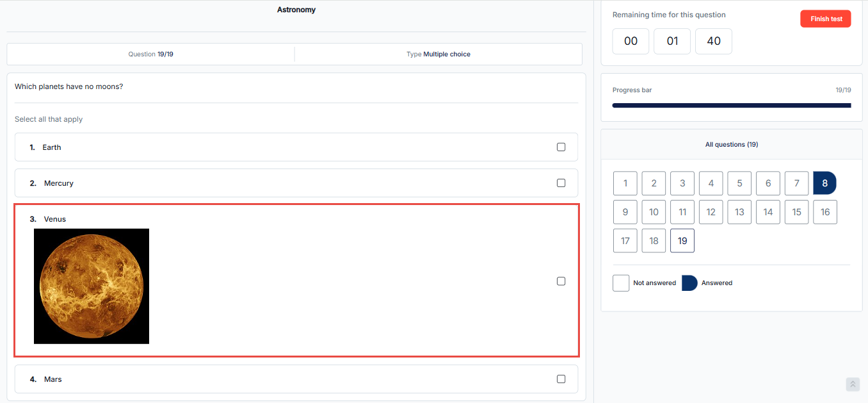This screenshot has height=403, width=868.
Task: Go to question 16
Action: (825, 212)
